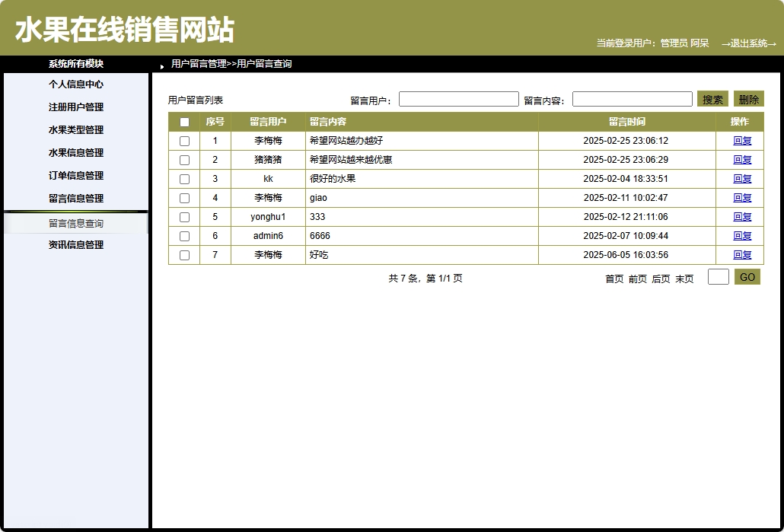Screen dimensions: 784x532
Task: Click the GO pagination button
Action: pyautogui.click(x=747, y=277)
